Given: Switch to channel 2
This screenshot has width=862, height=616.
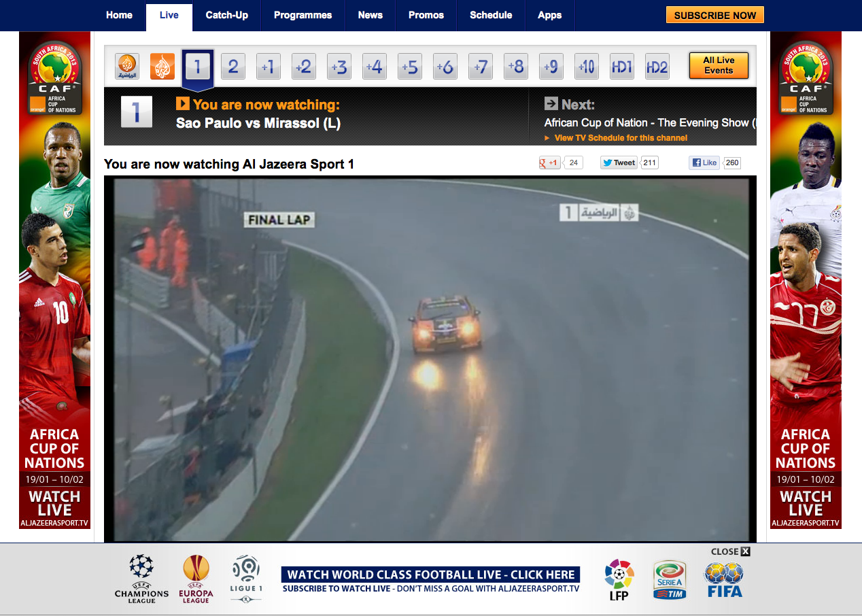Looking at the screenshot, I should click(233, 67).
